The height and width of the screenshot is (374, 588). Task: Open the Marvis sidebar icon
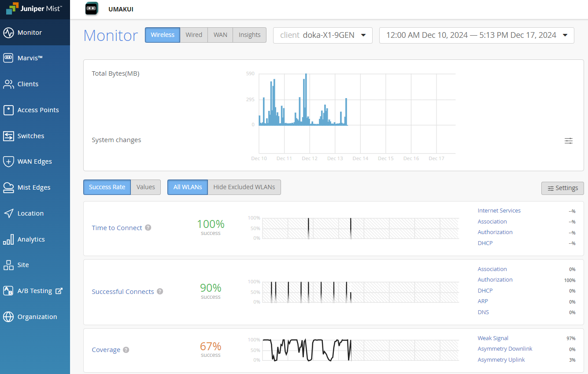click(x=8, y=58)
